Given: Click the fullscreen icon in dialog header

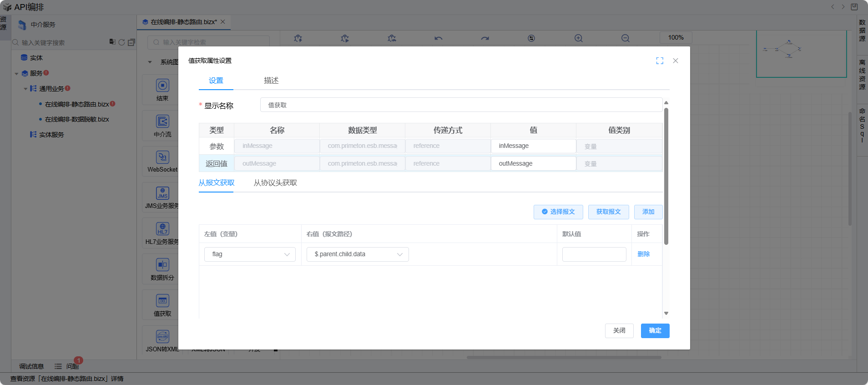Looking at the screenshot, I should tap(660, 61).
